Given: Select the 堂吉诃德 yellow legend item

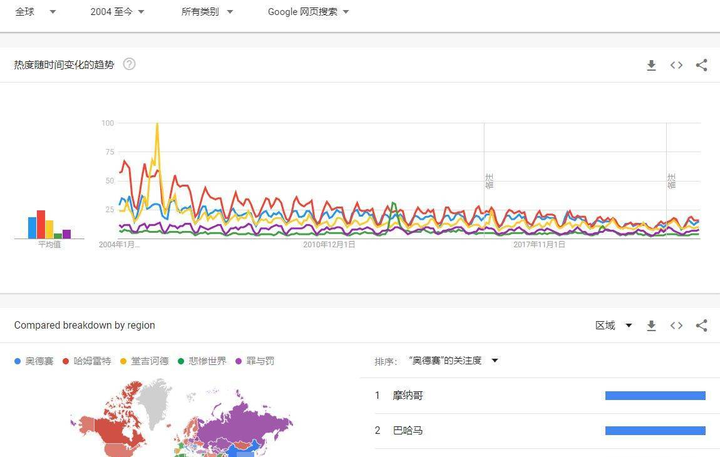Looking at the screenshot, I should (x=144, y=361).
